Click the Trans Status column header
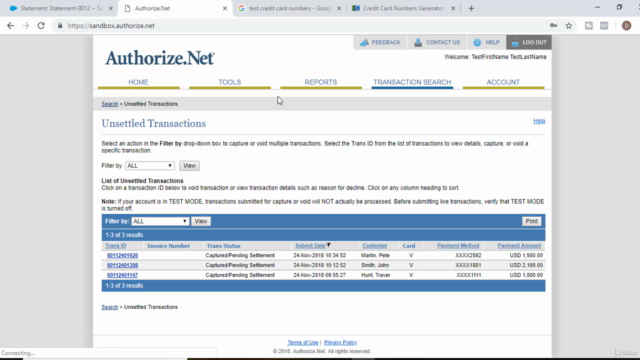The height and width of the screenshot is (360, 640). 224,246
